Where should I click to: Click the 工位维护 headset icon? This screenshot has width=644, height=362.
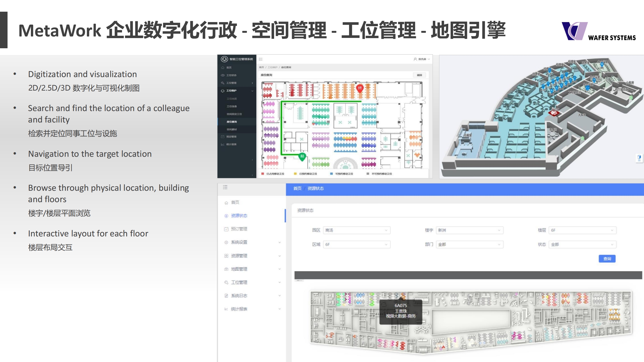(x=222, y=91)
